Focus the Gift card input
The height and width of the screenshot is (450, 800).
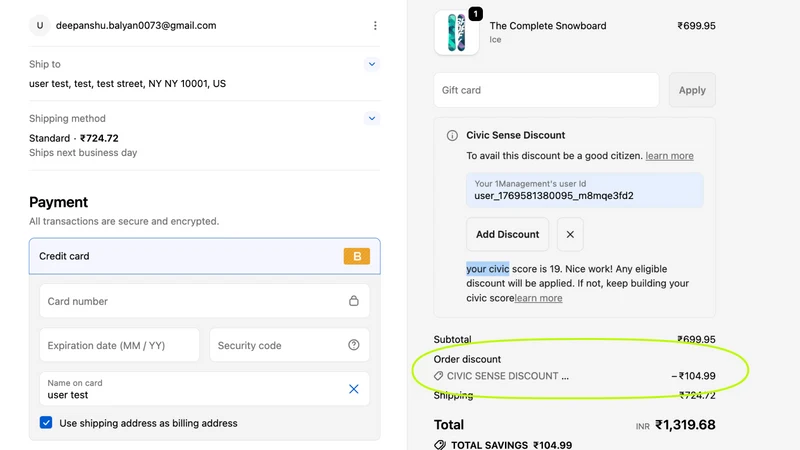coord(546,90)
